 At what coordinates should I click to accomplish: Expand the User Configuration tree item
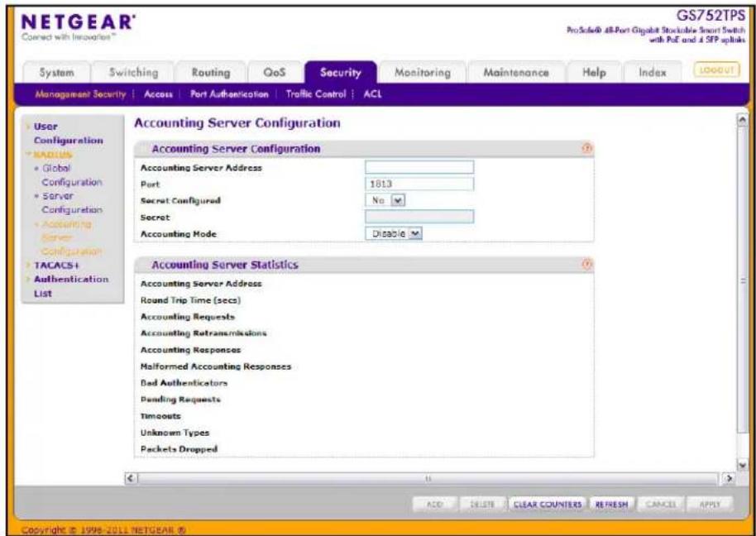(x=68, y=133)
